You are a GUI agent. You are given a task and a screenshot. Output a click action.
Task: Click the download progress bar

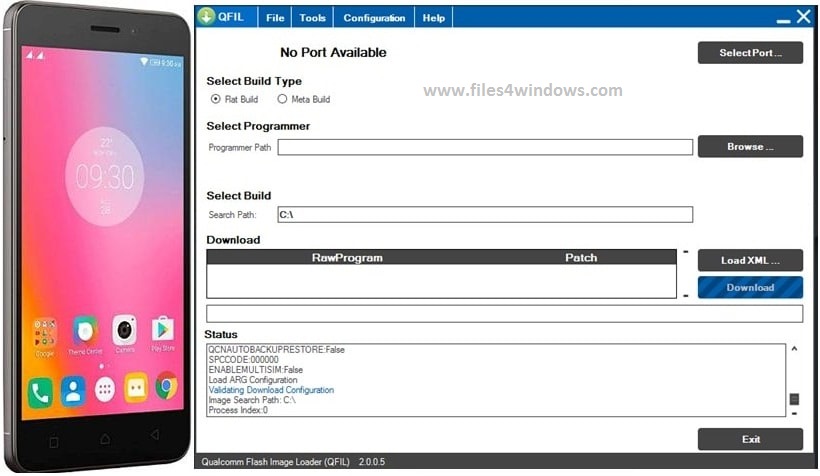click(x=504, y=313)
